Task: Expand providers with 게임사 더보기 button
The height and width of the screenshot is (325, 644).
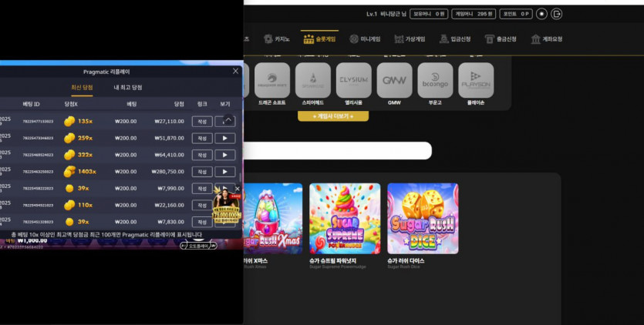Action: coord(333,116)
